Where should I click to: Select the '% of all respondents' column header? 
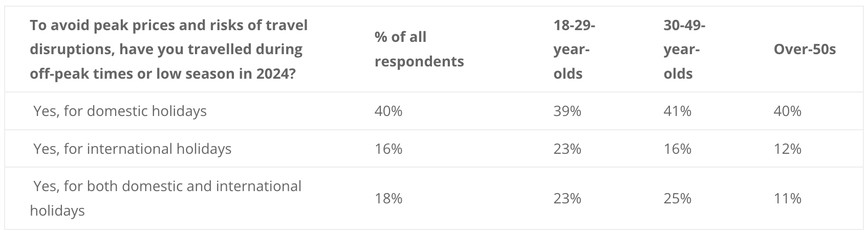point(419,49)
